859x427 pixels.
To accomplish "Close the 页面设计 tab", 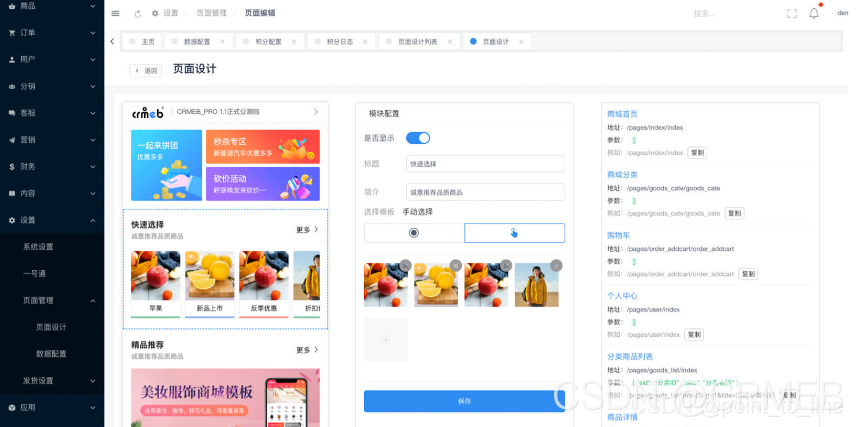I will 521,42.
